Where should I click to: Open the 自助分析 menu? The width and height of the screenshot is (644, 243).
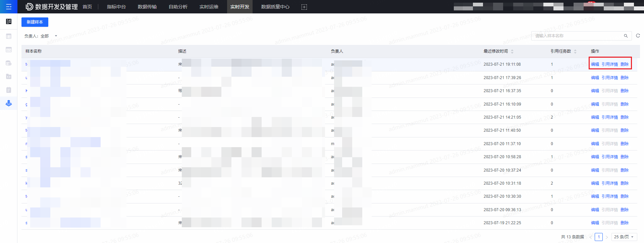point(178,7)
